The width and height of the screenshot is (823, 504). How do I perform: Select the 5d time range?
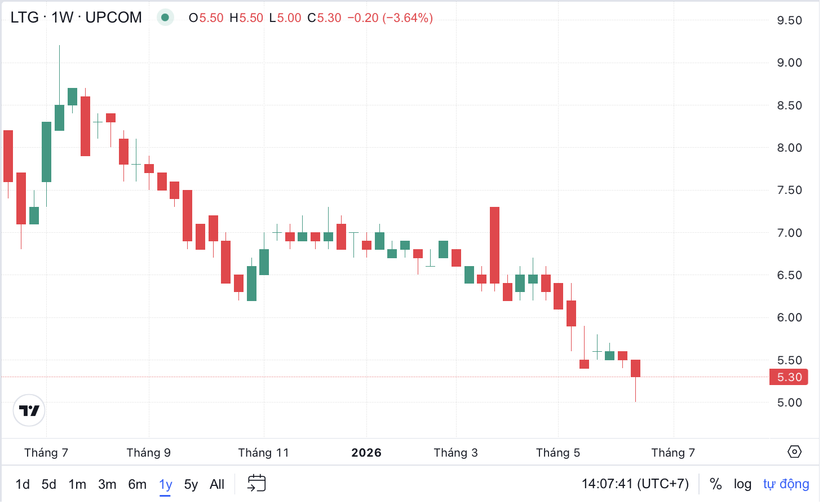49,484
